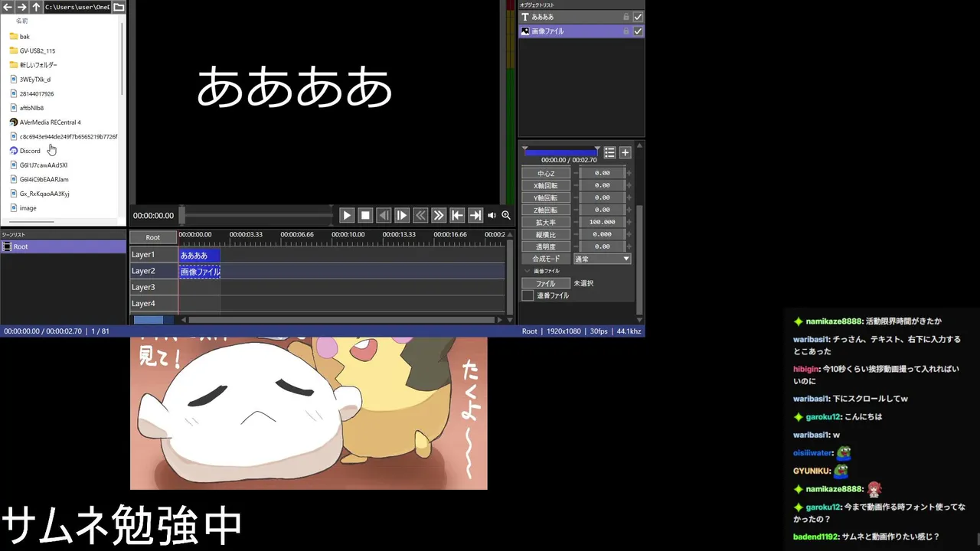
Task: Click the bak folder icon
Action: [x=14, y=37]
